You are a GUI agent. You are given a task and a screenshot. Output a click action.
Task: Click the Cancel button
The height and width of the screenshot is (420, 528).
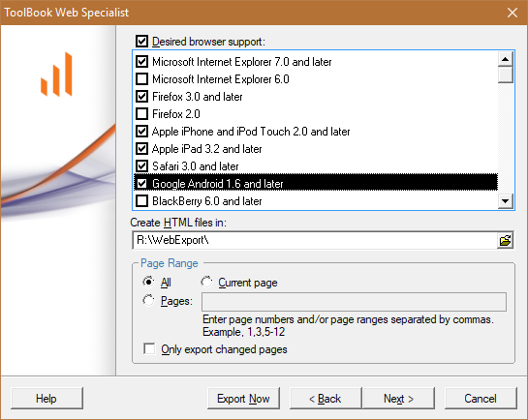click(x=481, y=399)
